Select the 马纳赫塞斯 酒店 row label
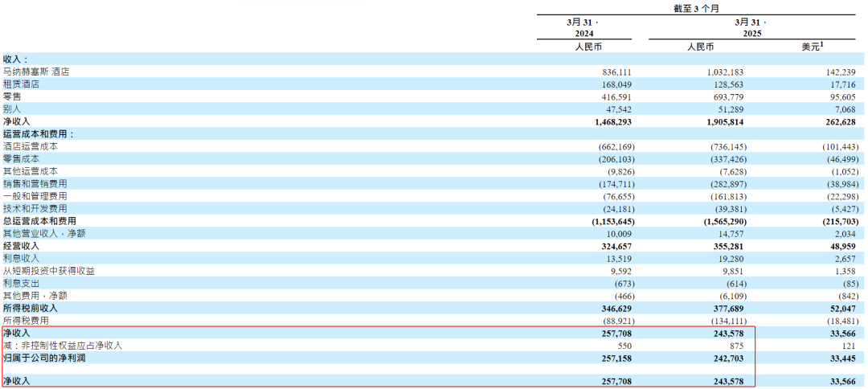The height and width of the screenshot is (389, 868). point(36,72)
